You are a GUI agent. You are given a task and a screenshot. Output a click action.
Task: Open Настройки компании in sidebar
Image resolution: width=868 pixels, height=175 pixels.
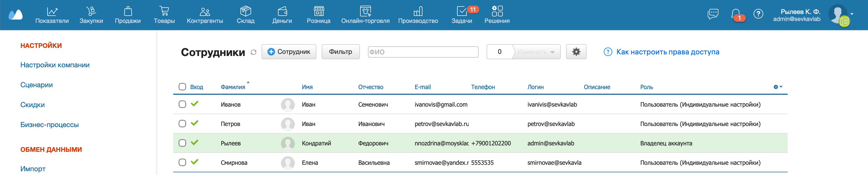pyautogui.click(x=55, y=65)
